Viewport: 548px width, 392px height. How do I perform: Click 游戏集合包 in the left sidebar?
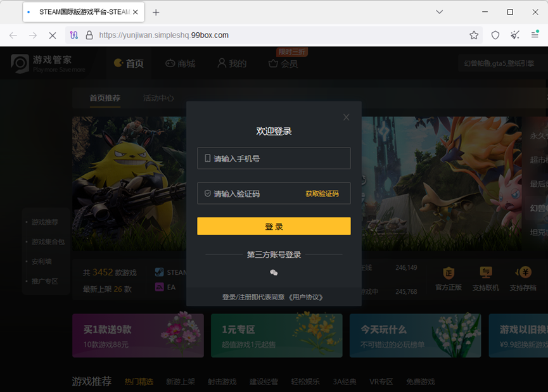48,242
